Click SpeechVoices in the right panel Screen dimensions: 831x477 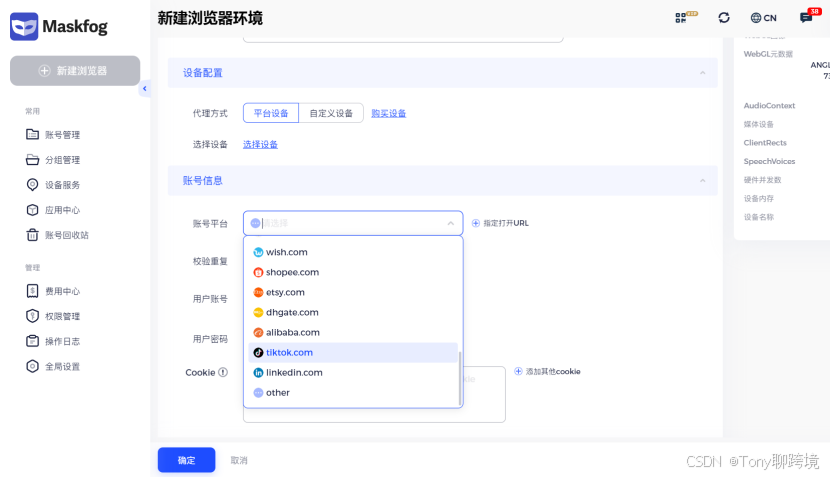(x=769, y=161)
